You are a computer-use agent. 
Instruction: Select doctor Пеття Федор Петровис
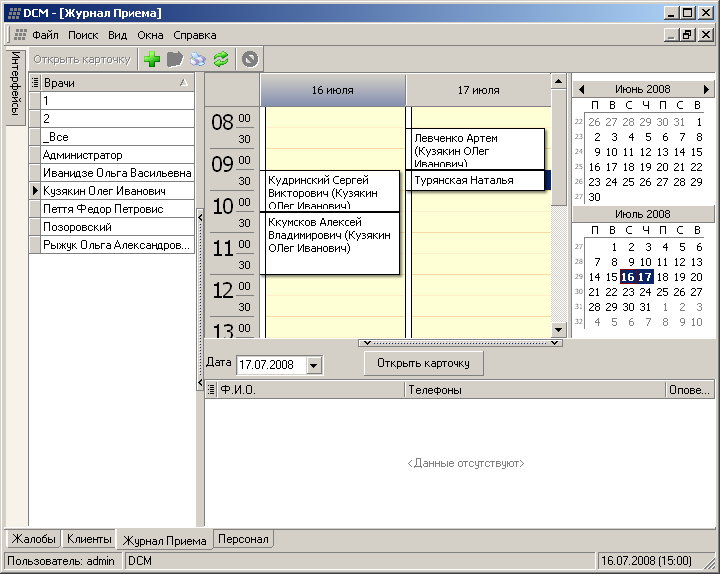coord(118,209)
